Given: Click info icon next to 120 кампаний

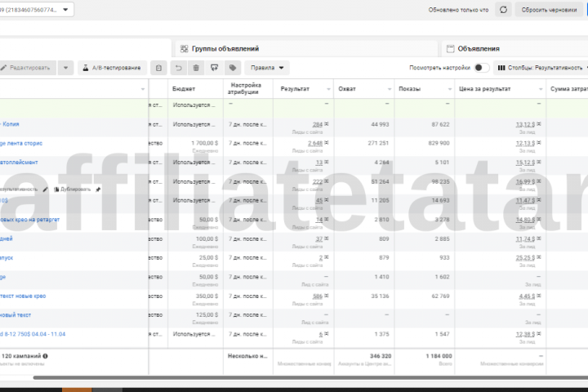Looking at the screenshot, I should pyautogui.click(x=46, y=356).
